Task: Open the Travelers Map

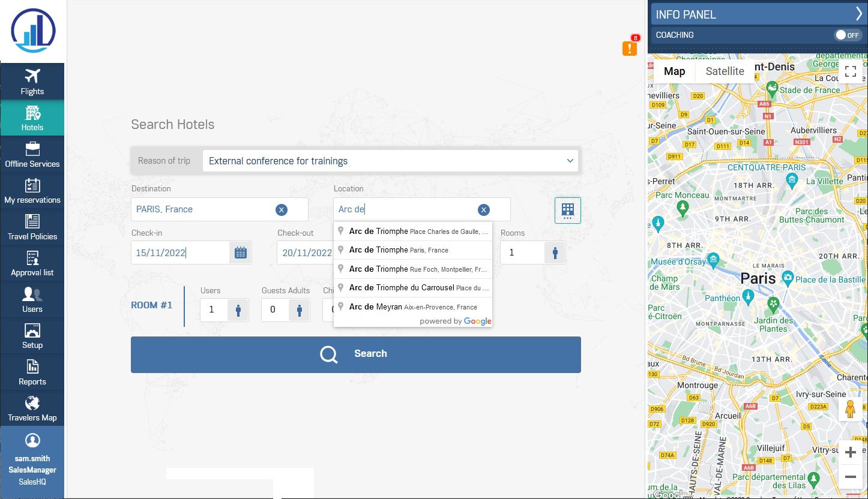Action: [x=32, y=408]
